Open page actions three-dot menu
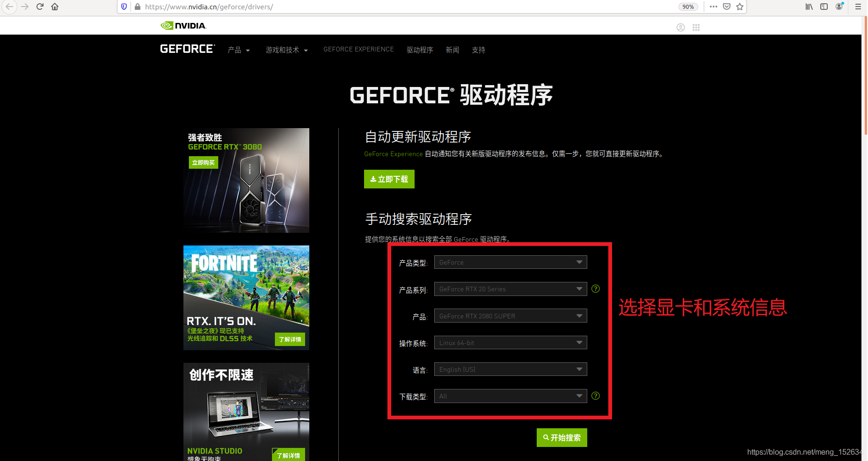868x461 pixels. click(713, 7)
